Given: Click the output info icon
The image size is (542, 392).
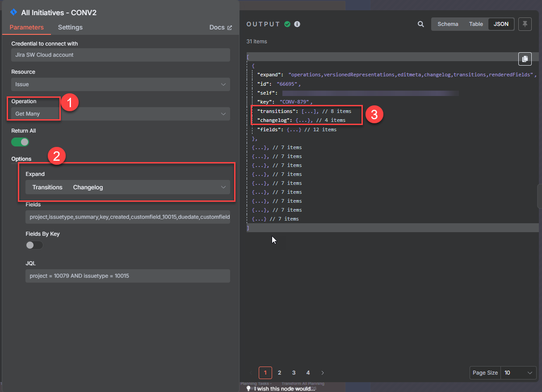Looking at the screenshot, I should tap(297, 24).
